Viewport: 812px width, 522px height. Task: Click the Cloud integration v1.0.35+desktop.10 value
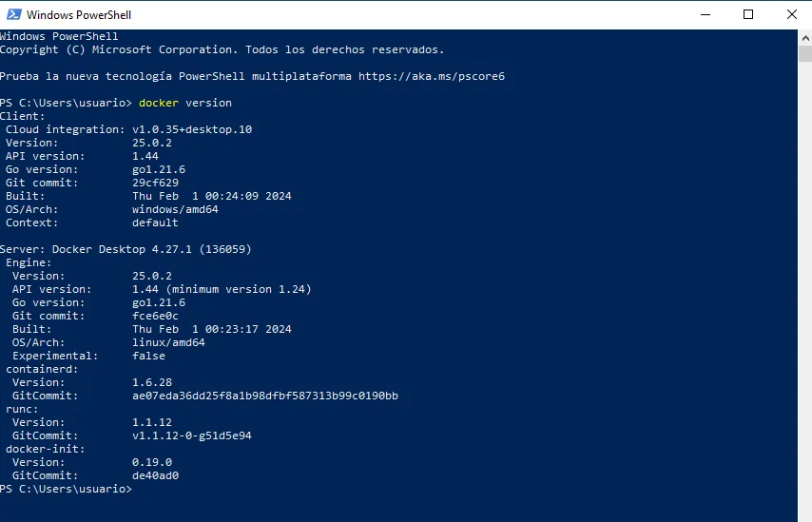[191, 129]
